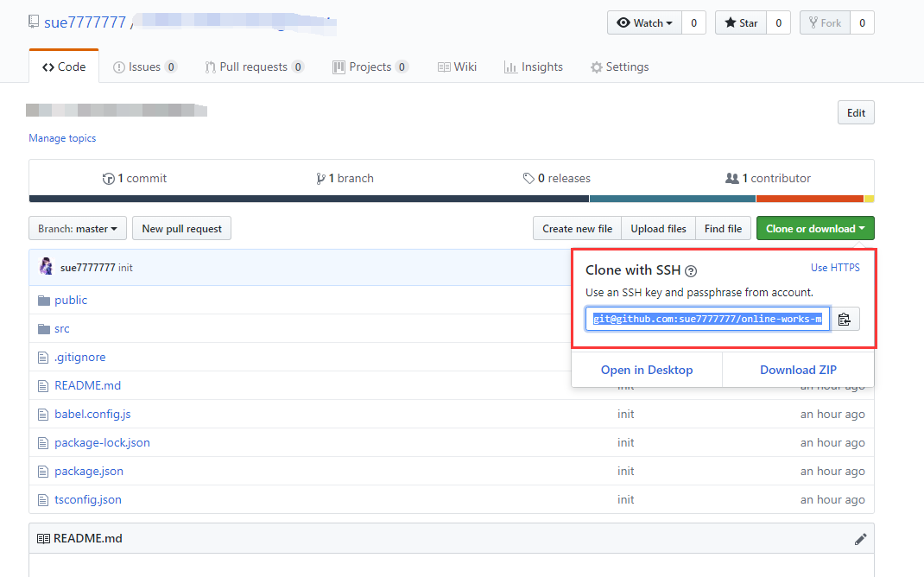The image size is (924, 577).
Task: Open the Watch dropdown
Action: coord(645,23)
